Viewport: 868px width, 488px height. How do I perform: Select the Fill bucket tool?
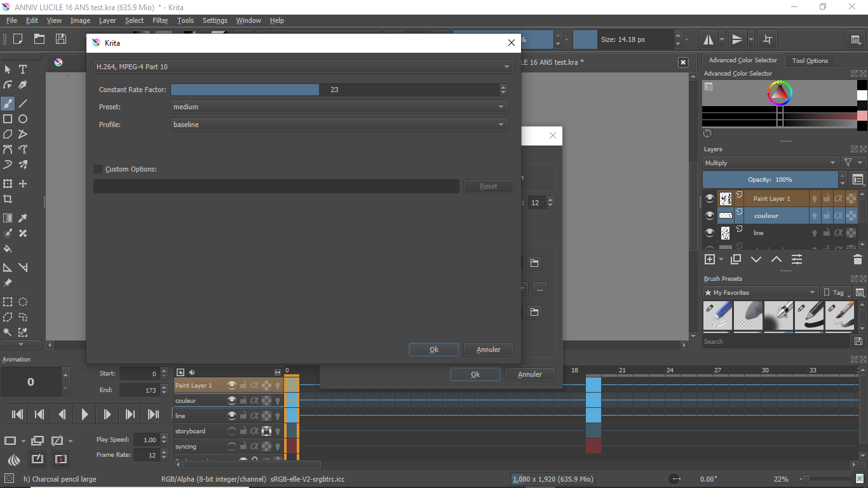click(x=8, y=248)
